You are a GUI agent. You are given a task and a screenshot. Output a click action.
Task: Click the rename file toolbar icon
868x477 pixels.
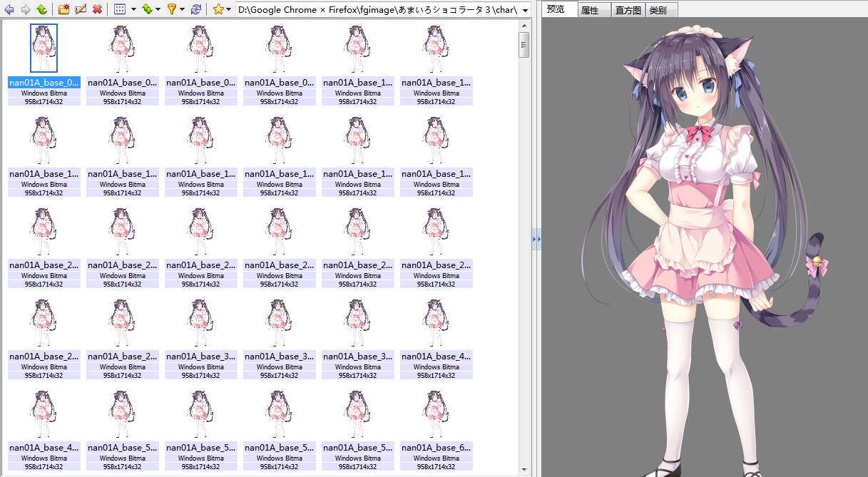(81, 9)
